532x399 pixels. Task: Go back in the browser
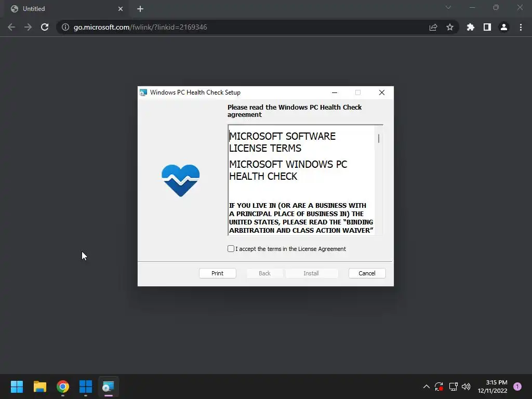[x=11, y=27]
